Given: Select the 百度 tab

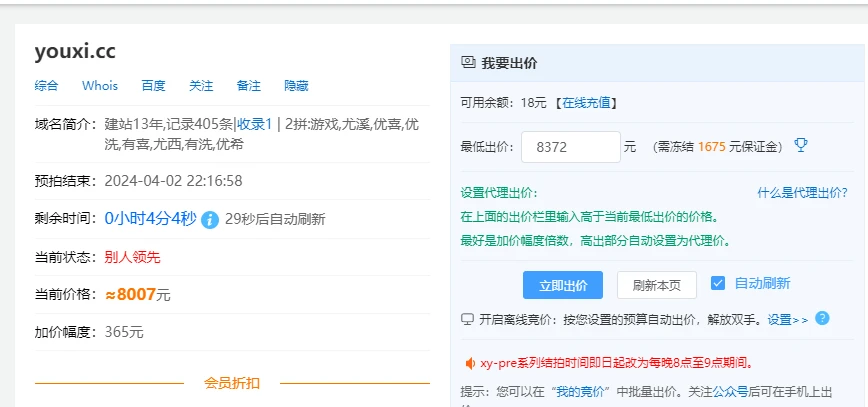Looking at the screenshot, I should pos(153,86).
